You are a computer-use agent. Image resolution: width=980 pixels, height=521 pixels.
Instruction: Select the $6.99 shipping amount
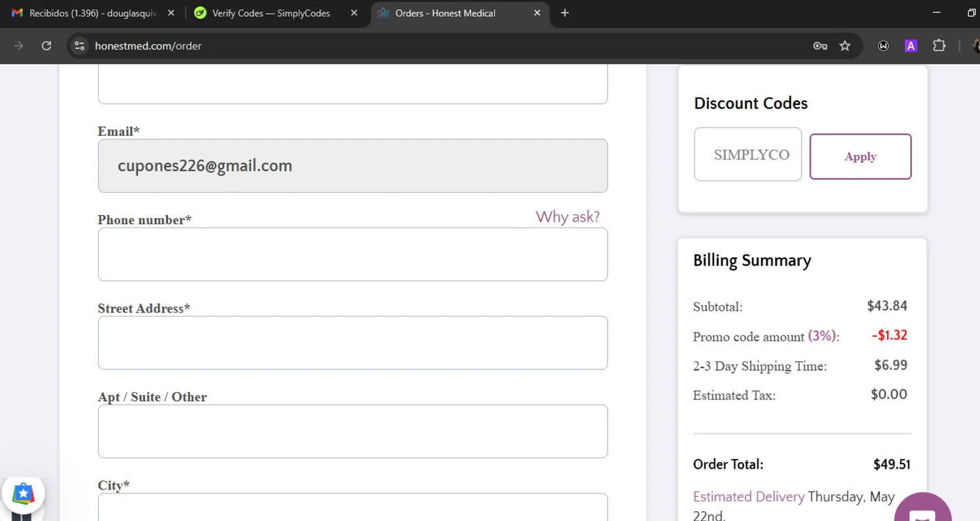pos(890,365)
